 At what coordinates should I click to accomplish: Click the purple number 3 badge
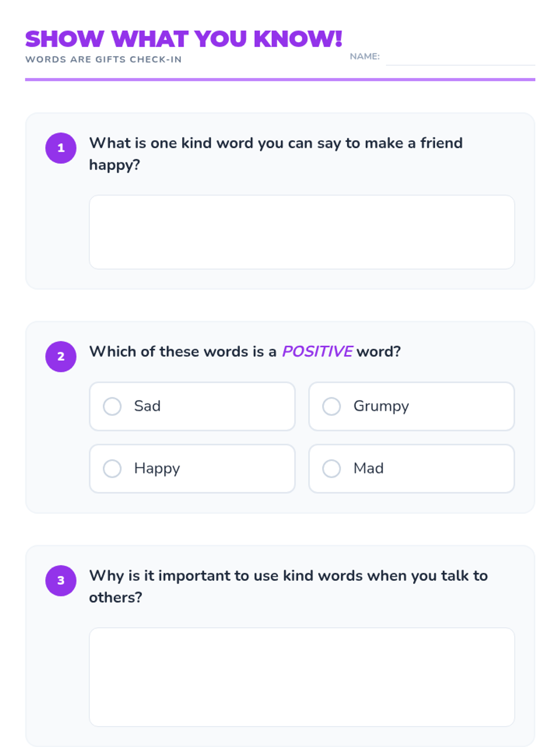pos(61,580)
